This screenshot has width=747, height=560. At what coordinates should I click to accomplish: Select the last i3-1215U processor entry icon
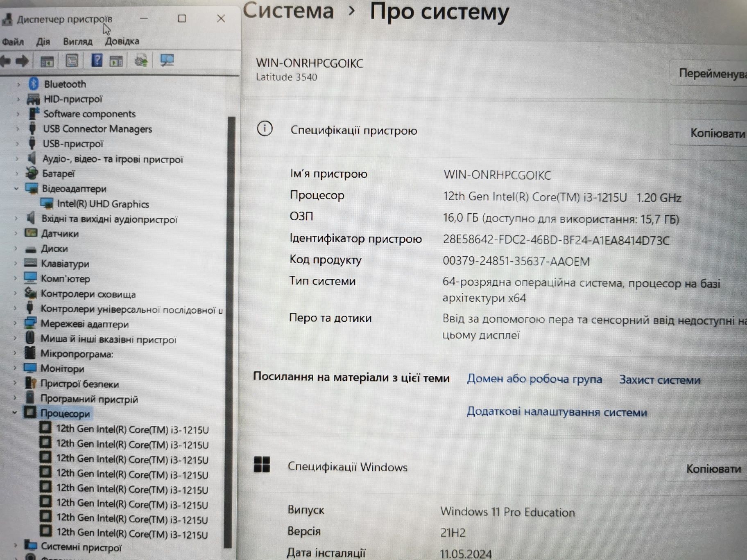[x=45, y=531]
